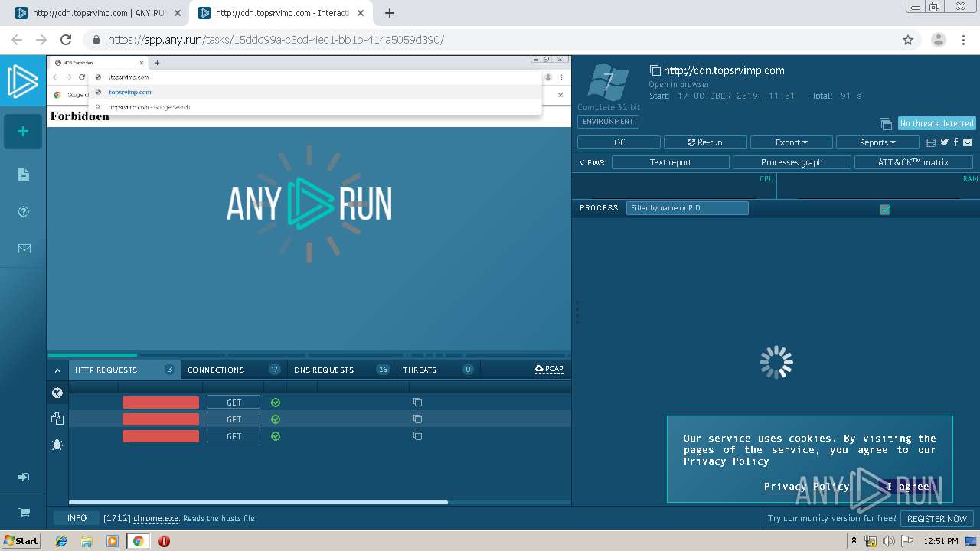Click the taskbar clock showing 12:51 PM
The width and height of the screenshot is (980, 551).
[941, 541]
